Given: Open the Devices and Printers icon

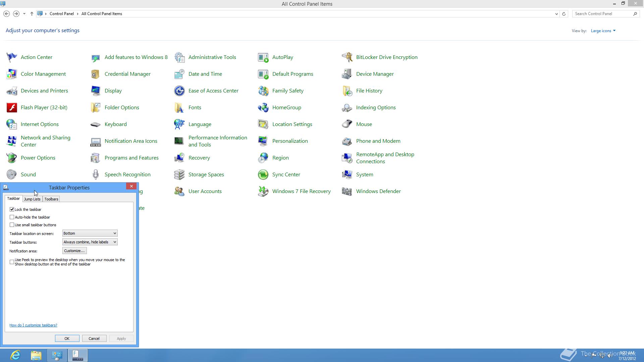Looking at the screenshot, I should [12, 91].
